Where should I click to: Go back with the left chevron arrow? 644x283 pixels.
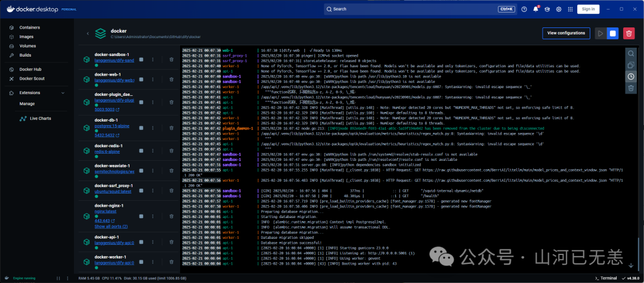point(88,33)
